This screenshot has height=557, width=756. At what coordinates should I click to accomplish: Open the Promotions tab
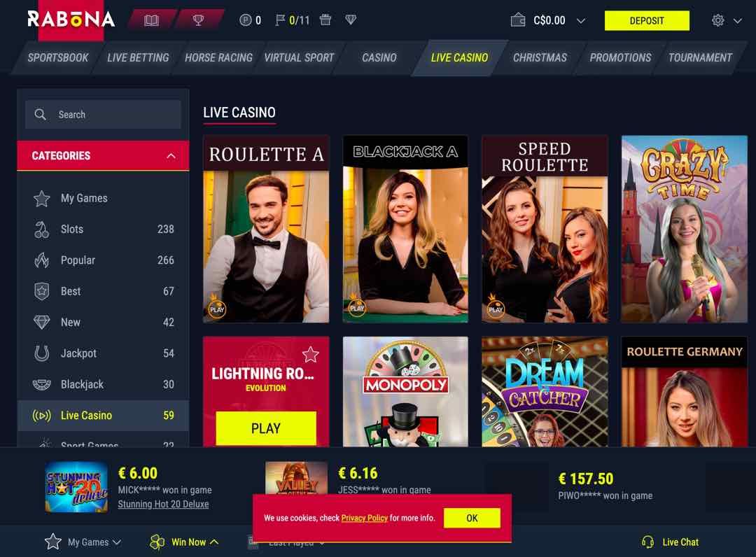pos(620,58)
